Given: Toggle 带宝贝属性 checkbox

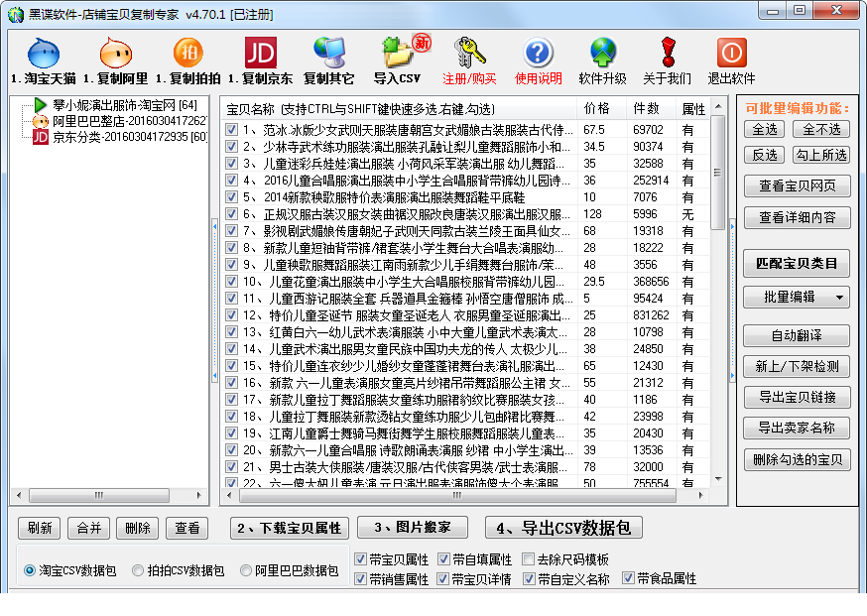Looking at the screenshot, I should [360, 559].
